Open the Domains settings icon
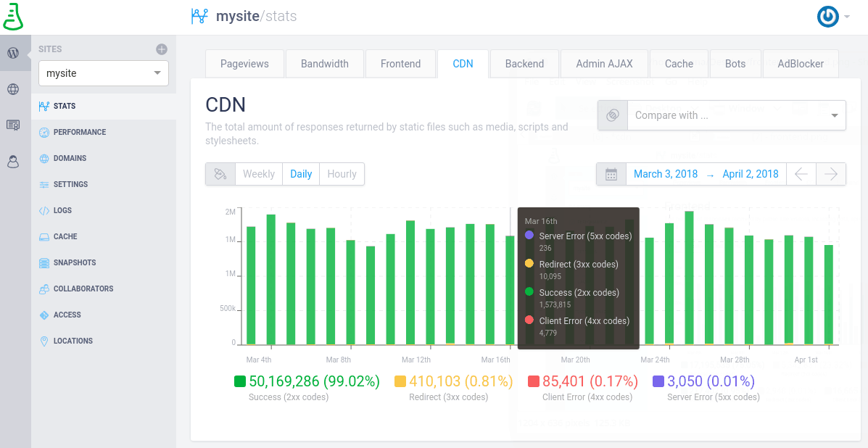This screenshot has width=868, height=448. coord(44,158)
